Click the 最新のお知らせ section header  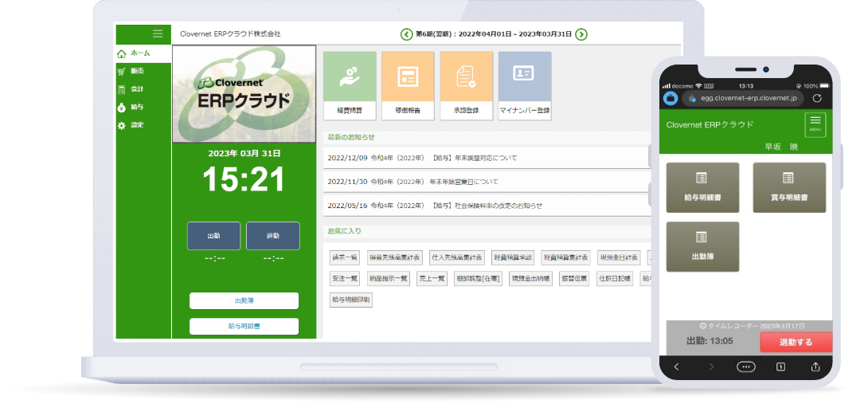351,137
